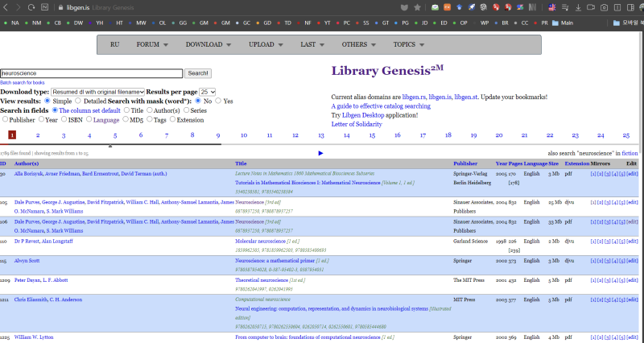Click the blue next-page arrow
The image size is (644, 343).
(x=320, y=153)
